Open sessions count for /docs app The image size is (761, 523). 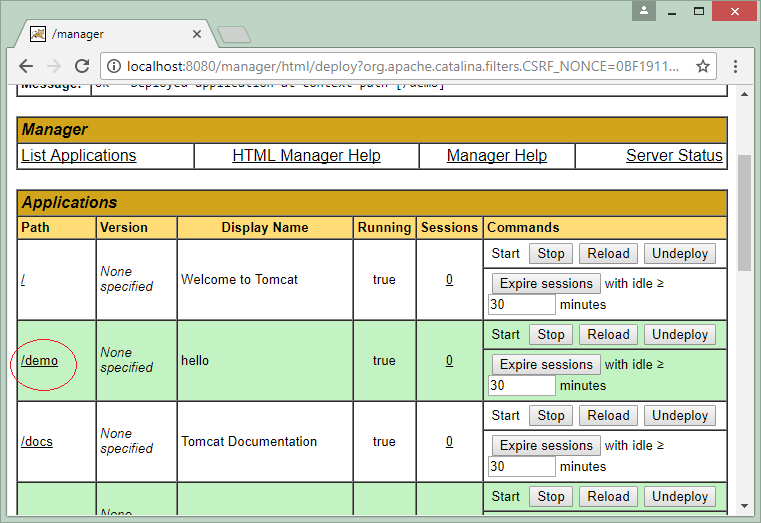click(449, 442)
